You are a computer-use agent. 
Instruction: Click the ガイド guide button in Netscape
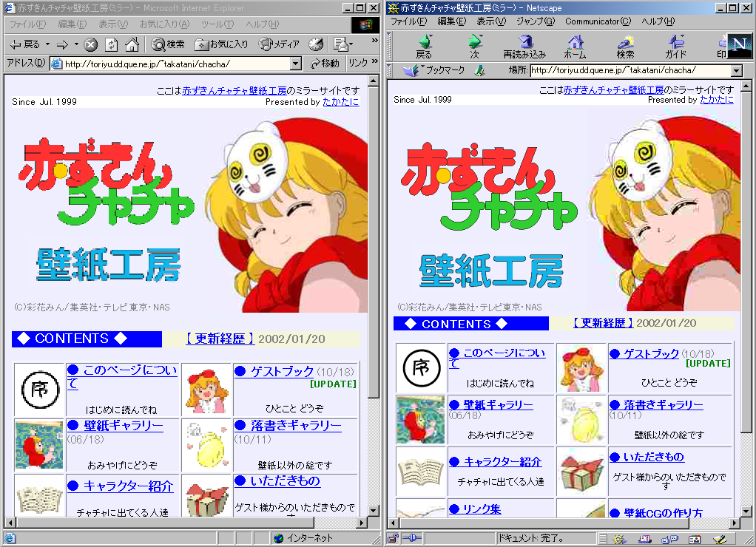(675, 47)
